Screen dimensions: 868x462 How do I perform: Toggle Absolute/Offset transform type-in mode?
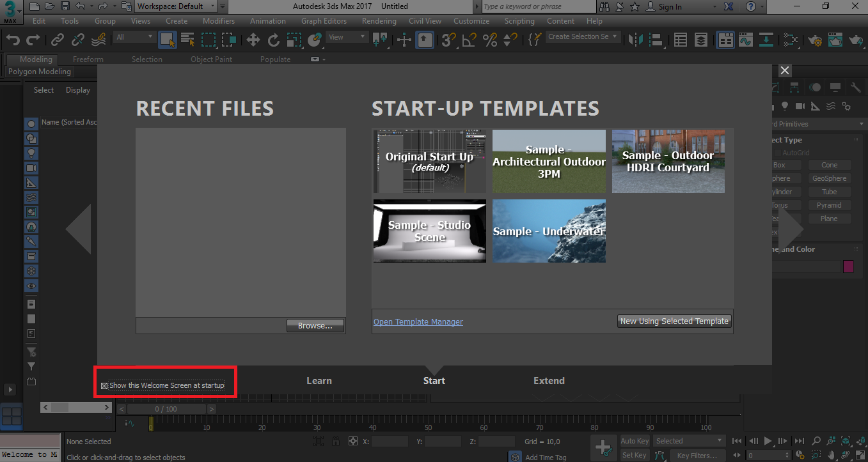352,441
